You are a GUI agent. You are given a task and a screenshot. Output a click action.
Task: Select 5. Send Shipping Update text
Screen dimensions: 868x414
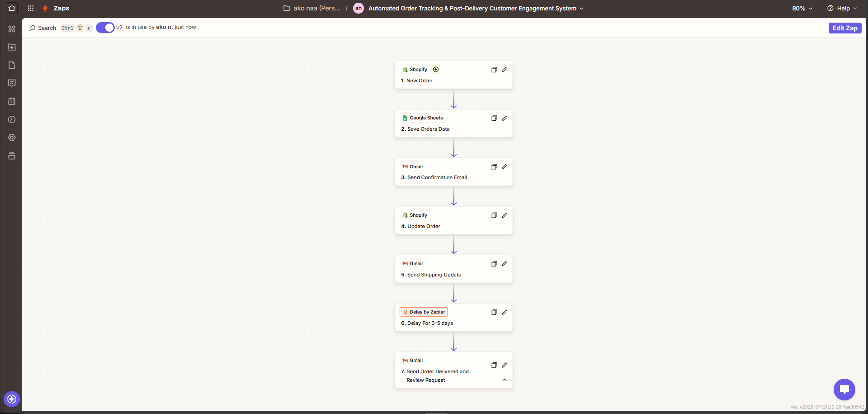[431, 275]
